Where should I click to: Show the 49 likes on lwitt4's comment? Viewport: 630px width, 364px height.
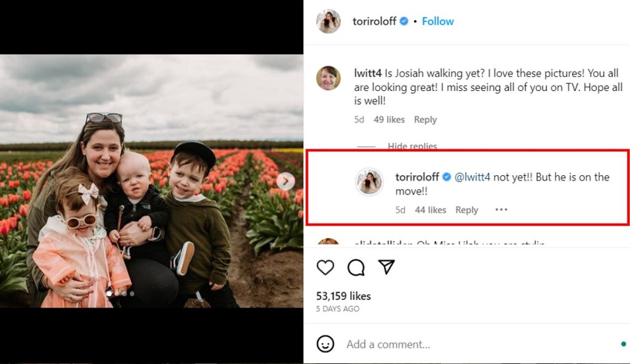(389, 120)
